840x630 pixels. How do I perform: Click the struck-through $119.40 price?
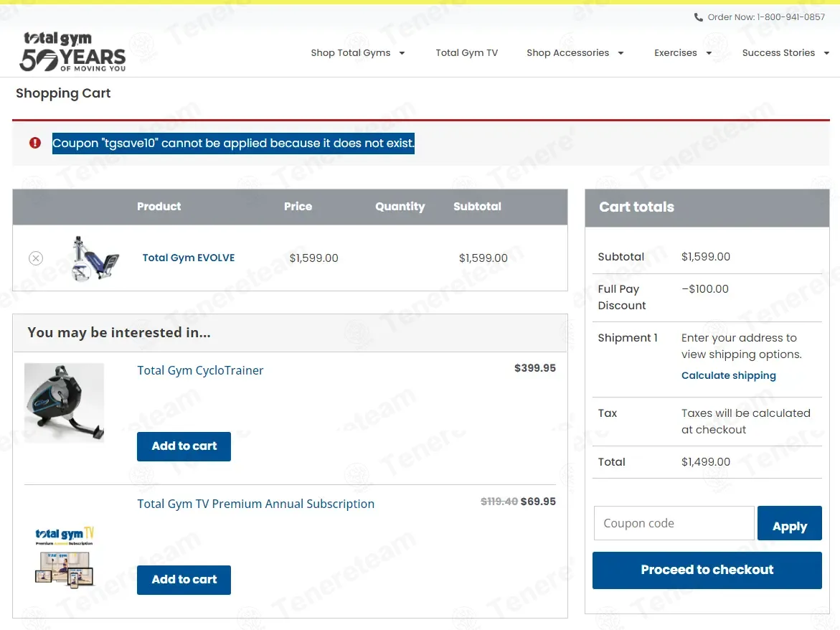[499, 502]
